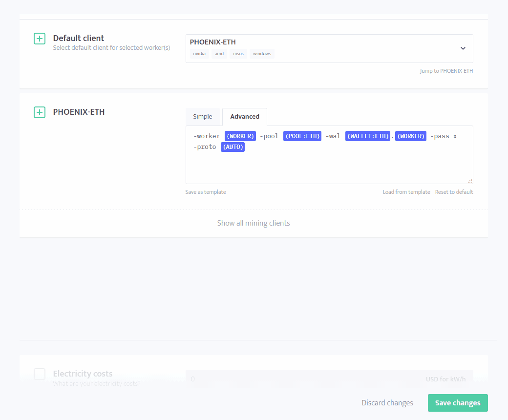Click the plus icon beside Default client
The width and height of the screenshot is (508, 420).
(40, 39)
